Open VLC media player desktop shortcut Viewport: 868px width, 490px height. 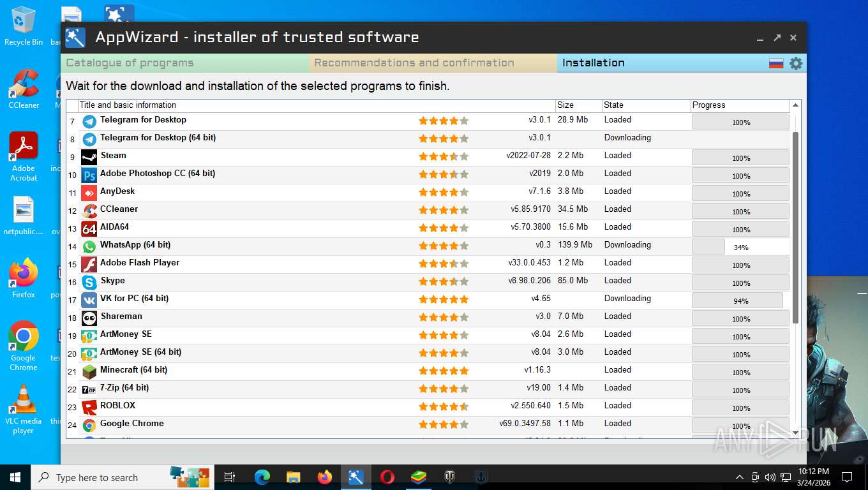click(24, 410)
